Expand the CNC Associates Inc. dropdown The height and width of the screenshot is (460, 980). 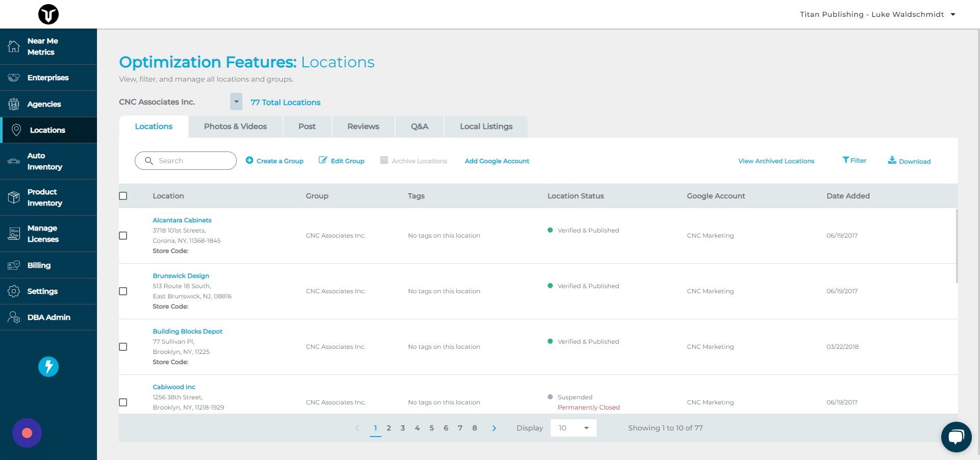point(236,101)
